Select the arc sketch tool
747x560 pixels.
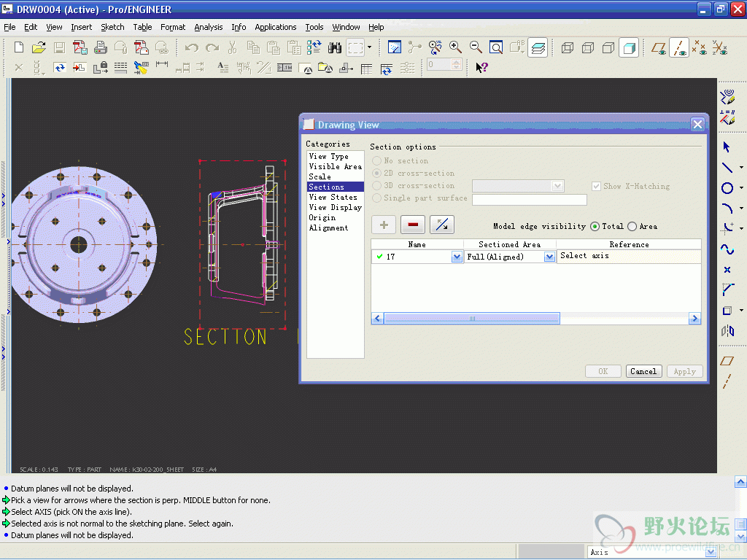coord(727,208)
